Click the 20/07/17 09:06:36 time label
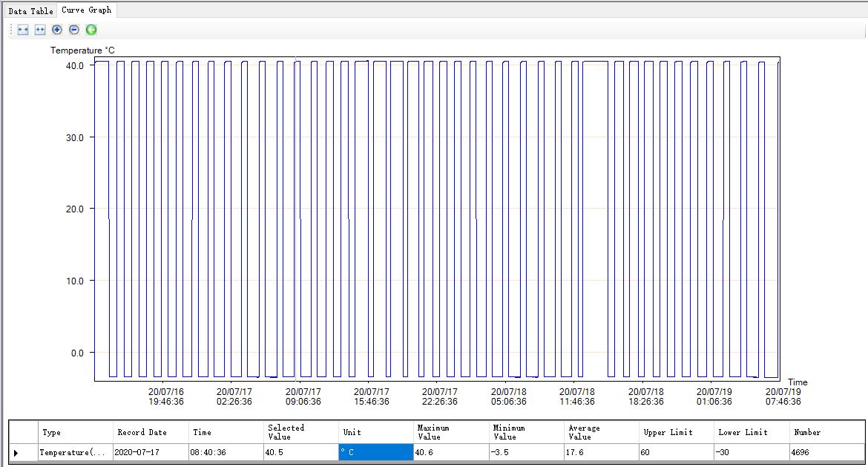Viewport: 868px width, 467px height. (x=303, y=396)
